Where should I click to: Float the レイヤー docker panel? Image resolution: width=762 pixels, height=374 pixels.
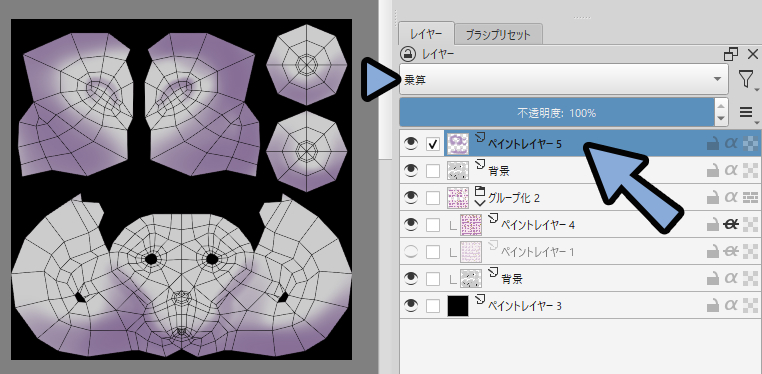[730, 54]
